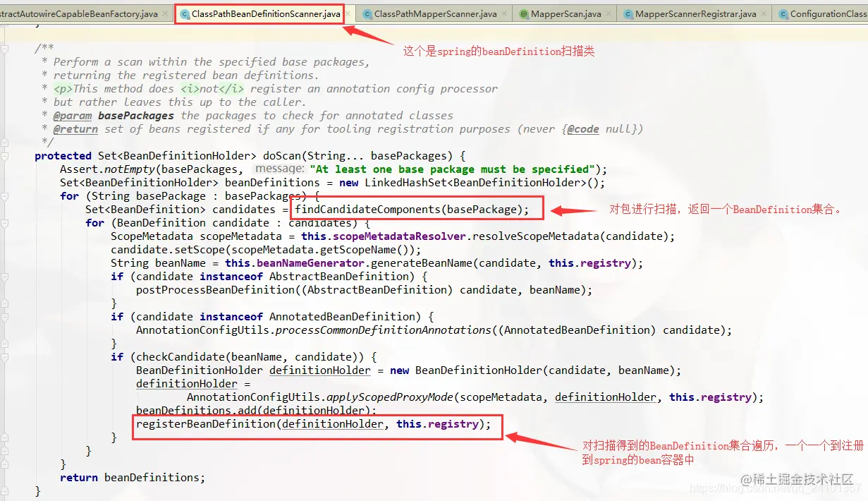Click the processCommonDefinitionAnnotations call
This screenshot has width=868, height=501.
click(x=384, y=330)
